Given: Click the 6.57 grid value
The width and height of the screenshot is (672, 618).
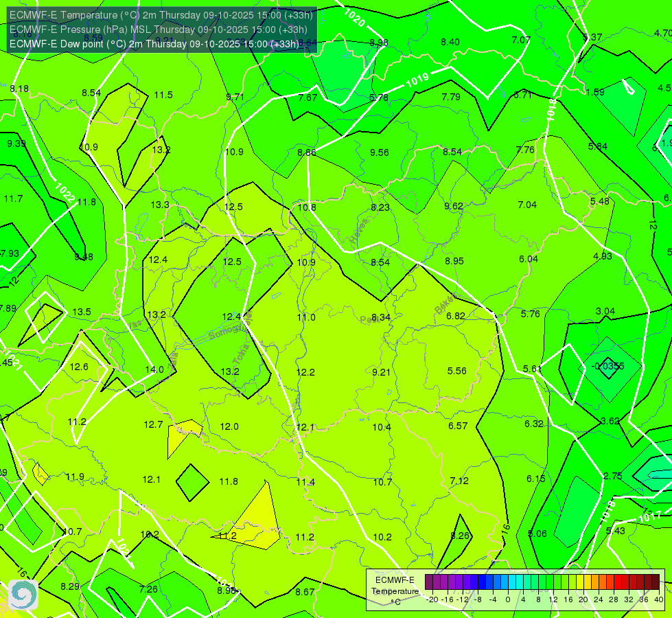Looking at the screenshot, I should 458,426.
